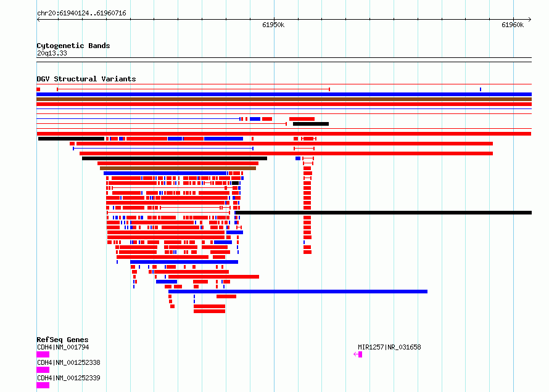Viewport: 549px width, 392px height.
Task: Click the long black variant bar below the two long red bars
Action: pyautogui.click(x=175, y=158)
